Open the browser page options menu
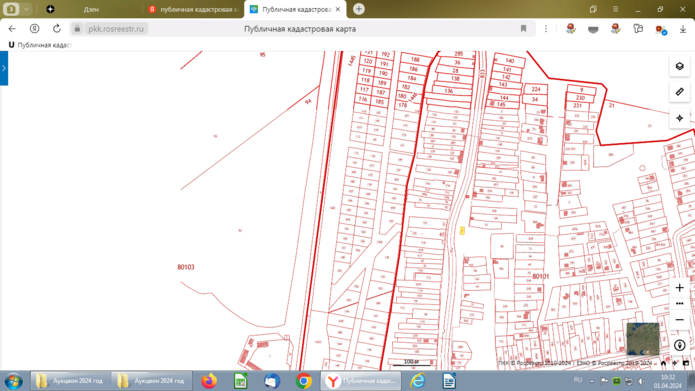This screenshot has height=391, width=695. tap(546, 29)
